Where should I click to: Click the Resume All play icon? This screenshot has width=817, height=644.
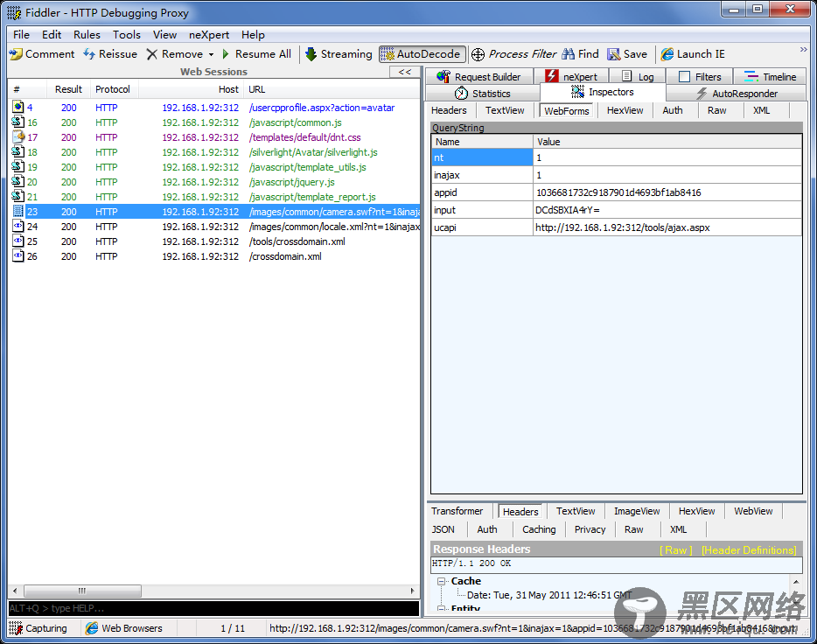(226, 54)
